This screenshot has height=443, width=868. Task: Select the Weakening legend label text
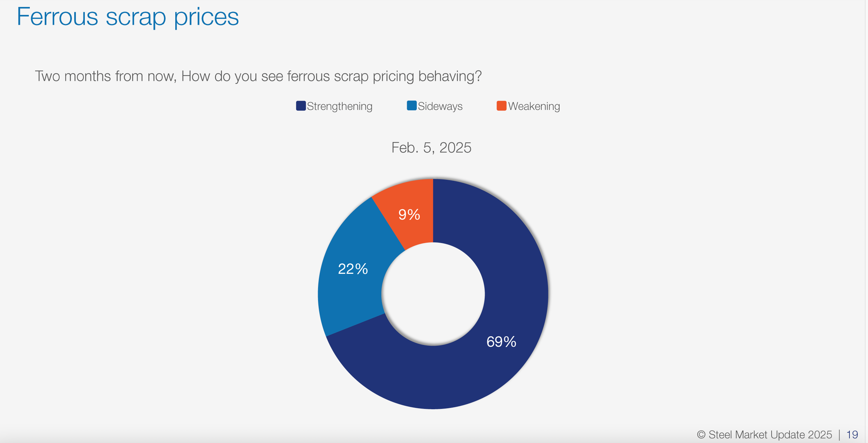534,106
